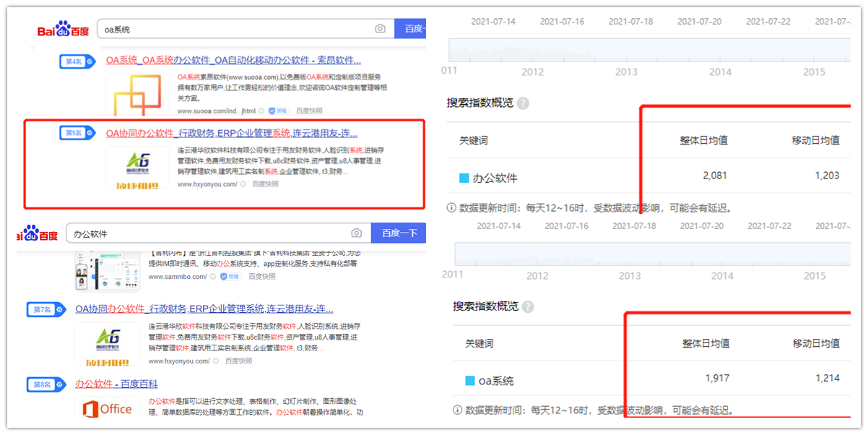Screen dimensions: 868x435
Task: Click the 整体日均值 header above 1,917
Action: pos(706,343)
